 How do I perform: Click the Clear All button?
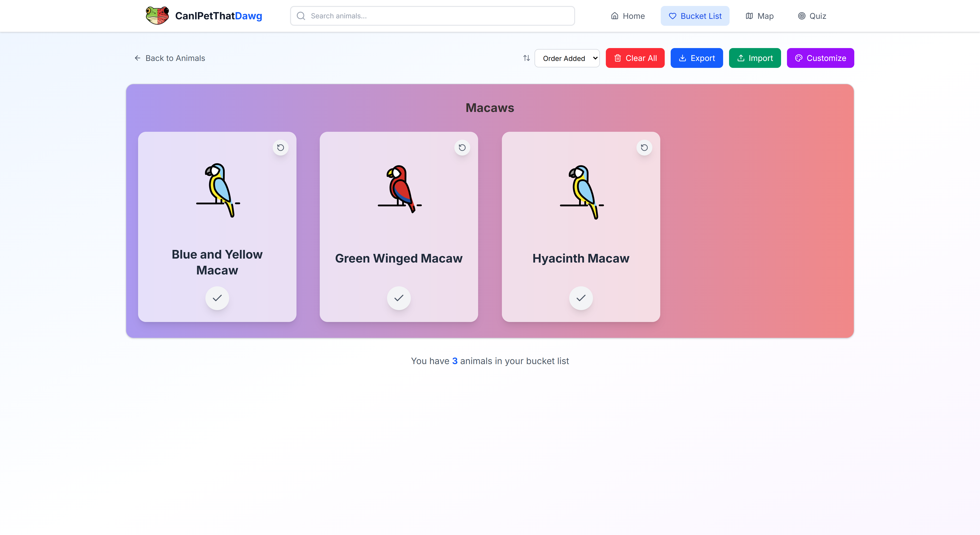tap(635, 58)
